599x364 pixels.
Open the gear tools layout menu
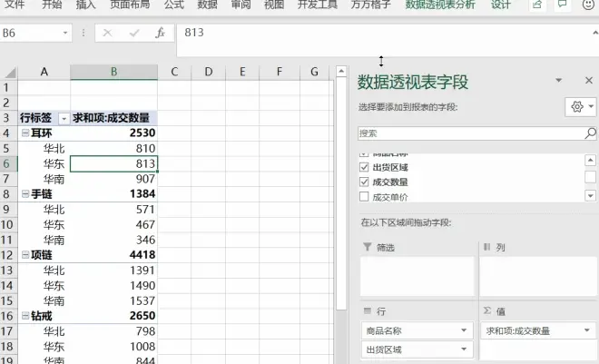[x=581, y=106]
